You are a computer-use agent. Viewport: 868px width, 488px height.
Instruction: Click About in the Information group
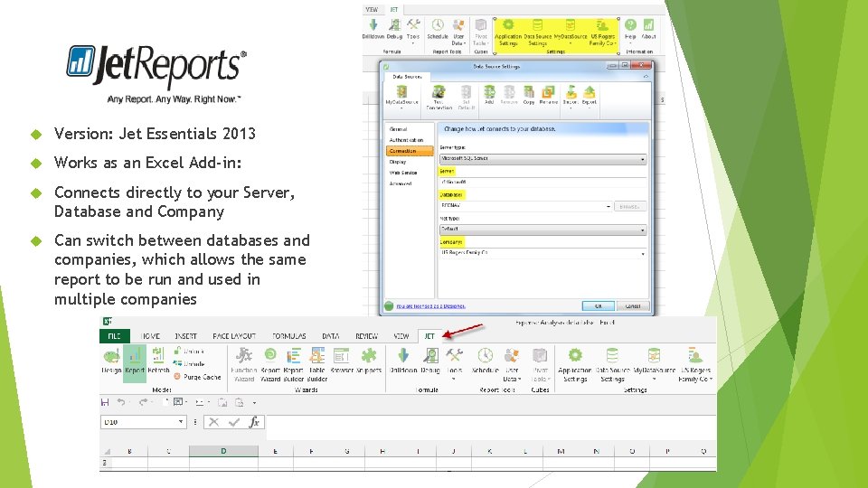coord(649,30)
